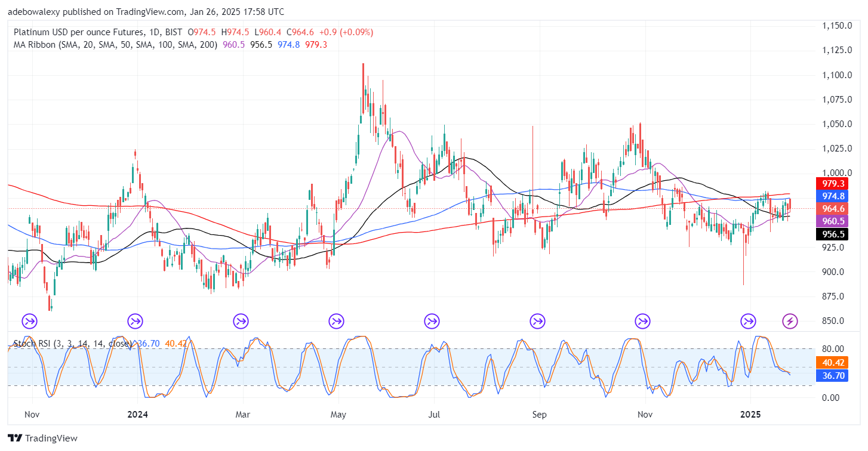Click the May time axis label
The height and width of the screenshot is (451, 868).
(338, 414)
